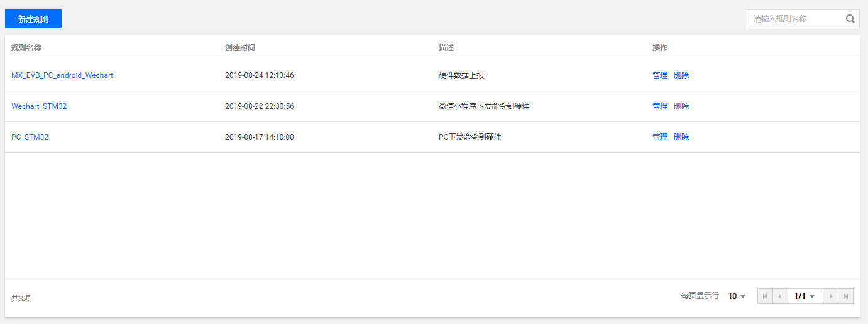Open the 1/1 page selector dropdown
868x324 pixels.
(x=805, y=296)
